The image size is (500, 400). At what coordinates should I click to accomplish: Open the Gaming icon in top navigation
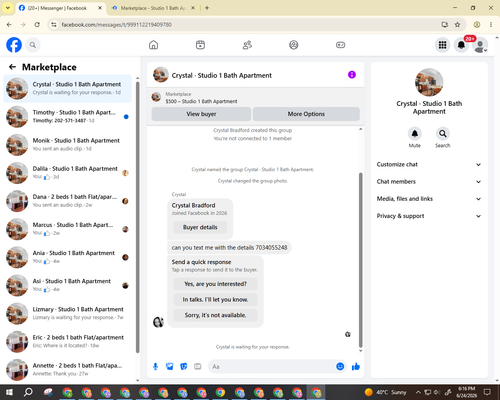point(340,45)
